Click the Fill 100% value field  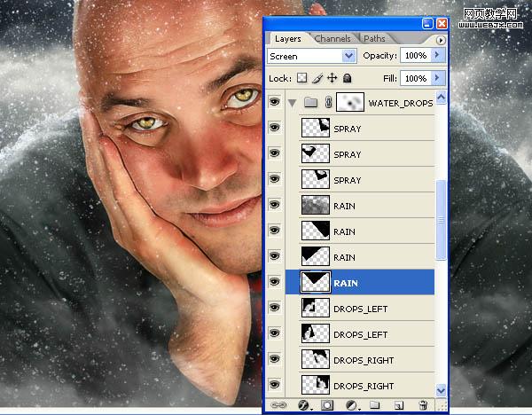(416, 78)
